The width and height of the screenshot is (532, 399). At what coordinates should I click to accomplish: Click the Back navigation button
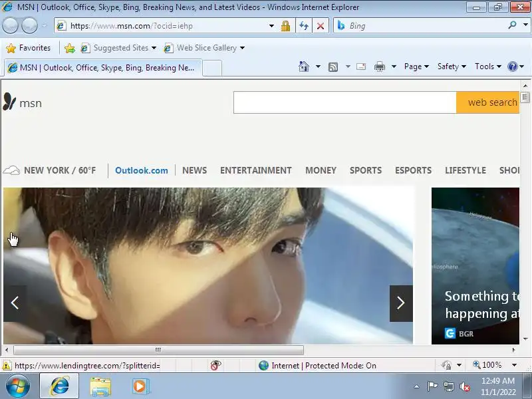(10, 26)
